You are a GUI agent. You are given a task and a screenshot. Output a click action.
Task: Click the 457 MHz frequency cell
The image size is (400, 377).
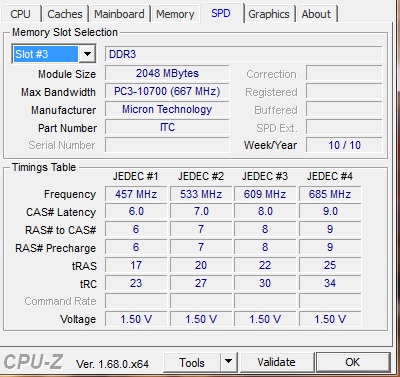136,194
